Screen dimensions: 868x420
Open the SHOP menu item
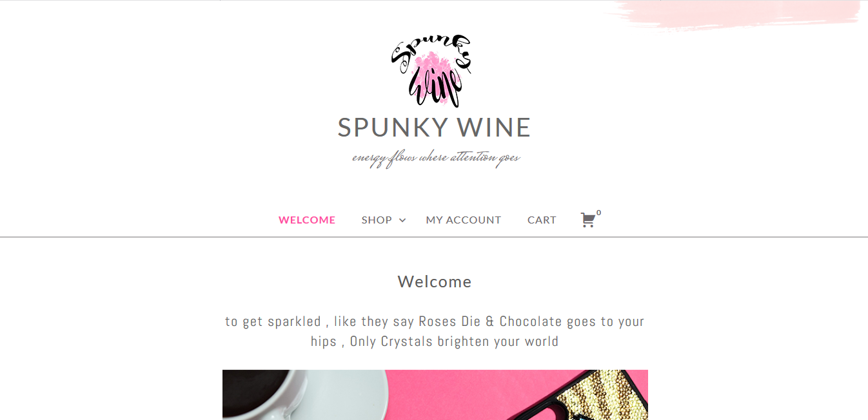[x=377, y=220]
